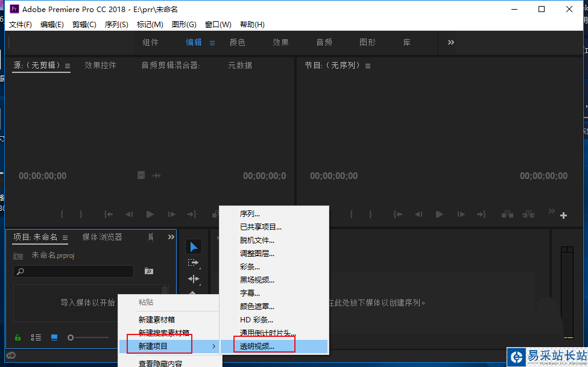Toggle Drag Video Only filmstrip icon in Source monitor

[141, 175]
